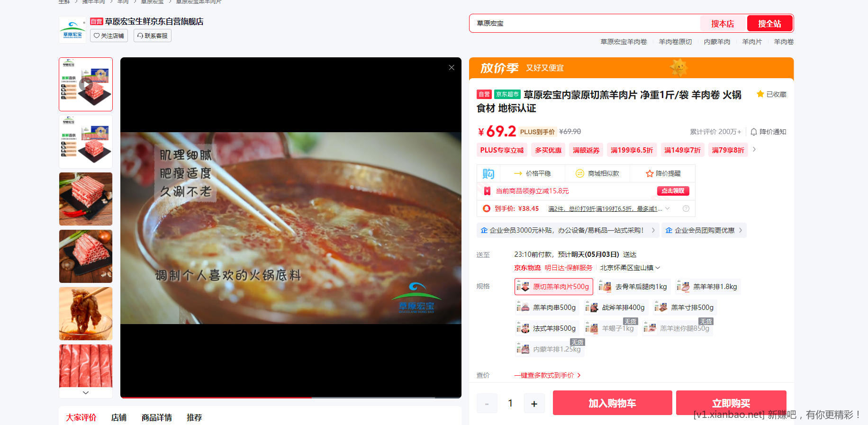868x425 pixels.
Task: Select thumbnail of stacked lamb rolls with chili
Action: [x=86, y=199]
